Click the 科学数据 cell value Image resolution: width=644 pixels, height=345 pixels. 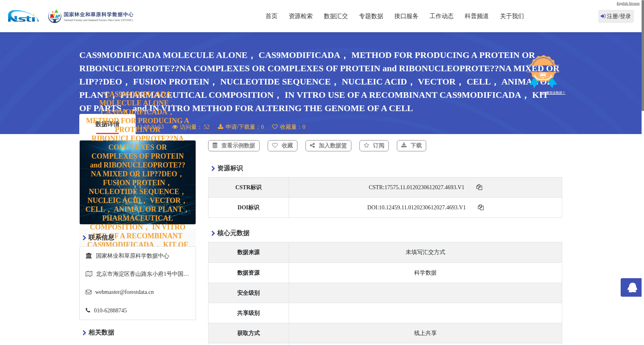click(425, 273)
